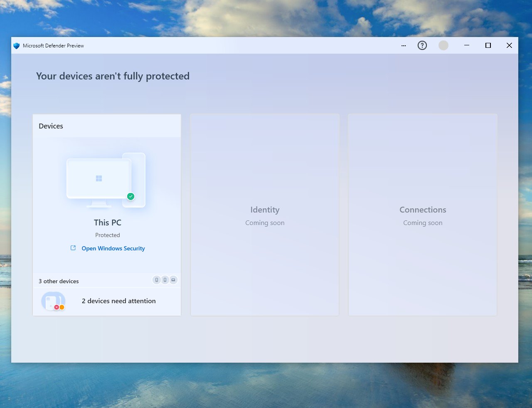
Task: Select the "3 other devices" label
Action: click(x=59, y=281)
